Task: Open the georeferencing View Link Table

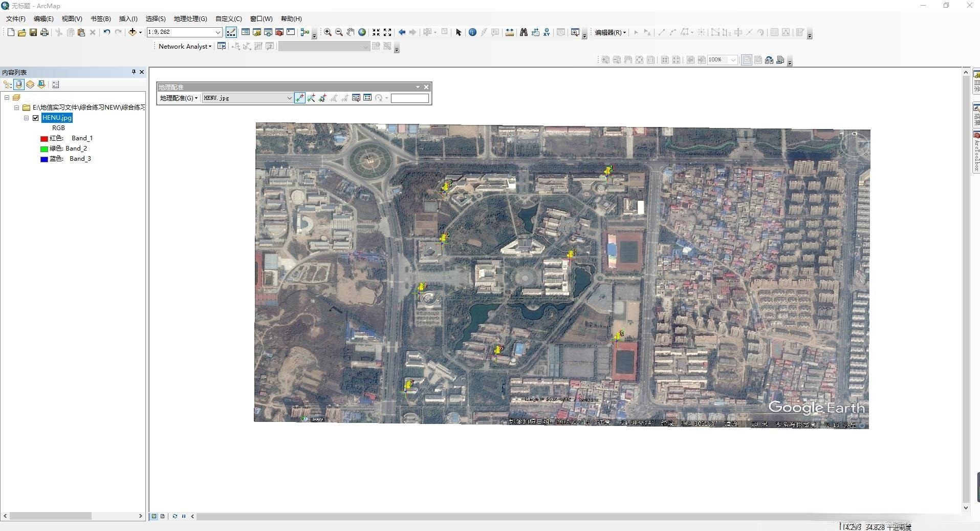Action: click(x=367, y=98)
